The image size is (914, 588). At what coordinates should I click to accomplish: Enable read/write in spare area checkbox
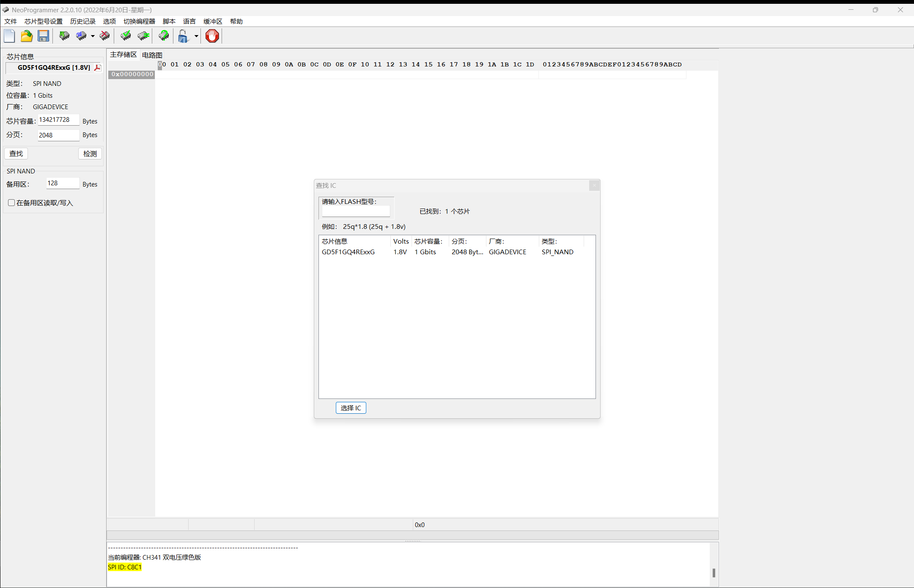(x=11, y=203)
